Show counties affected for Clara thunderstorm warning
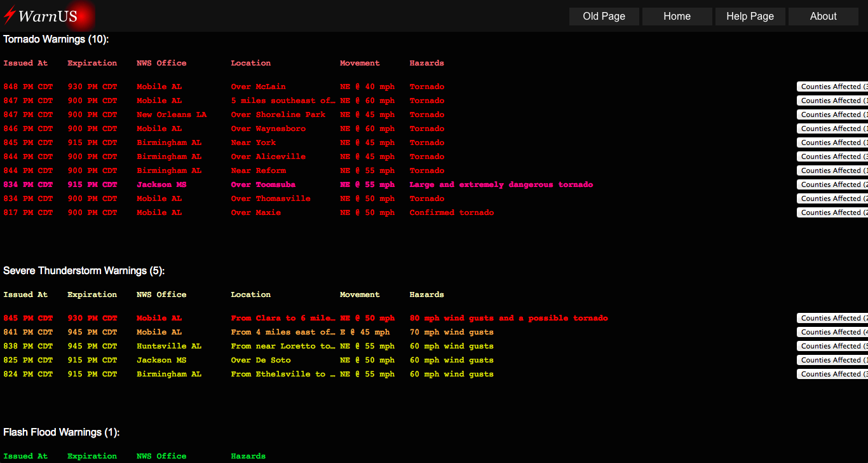 pos(832,318)
